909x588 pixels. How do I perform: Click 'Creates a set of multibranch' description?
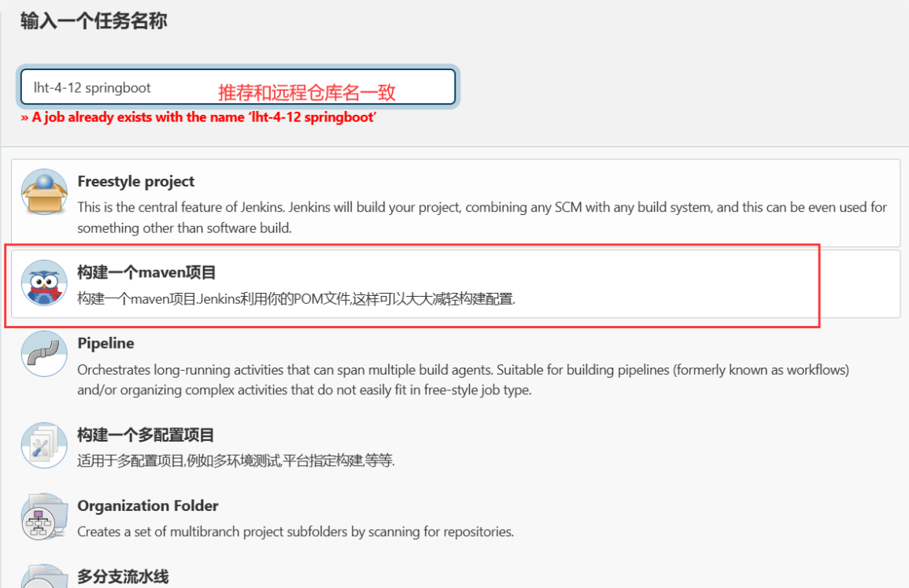pos(296,532)
